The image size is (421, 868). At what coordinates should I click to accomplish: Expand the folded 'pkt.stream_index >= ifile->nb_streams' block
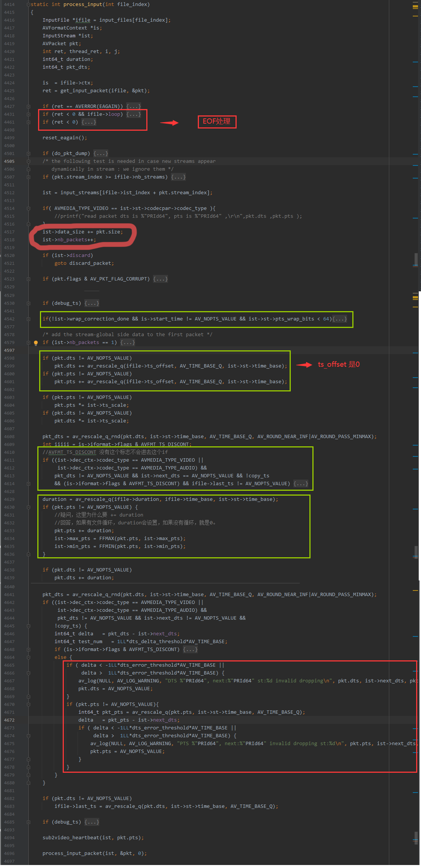(178, 177)
